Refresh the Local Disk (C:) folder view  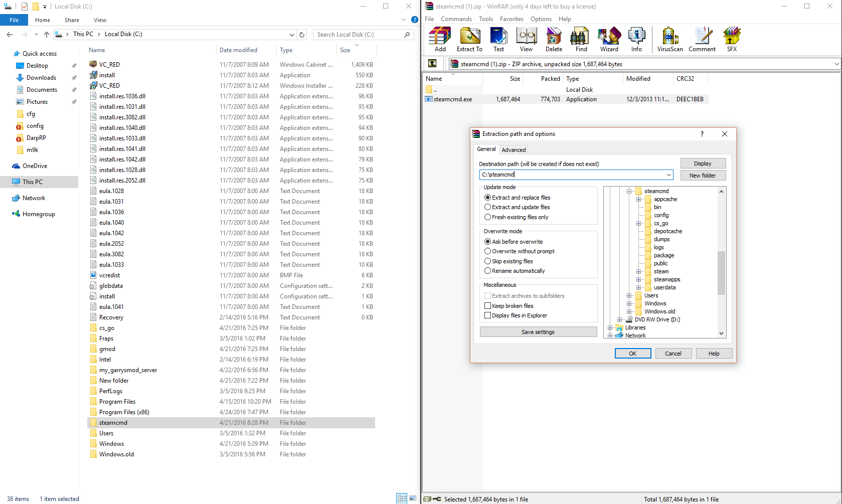[x=302, y=35]
